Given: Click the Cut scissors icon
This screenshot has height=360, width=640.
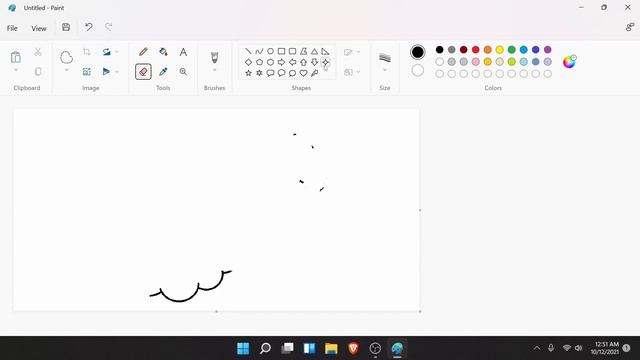Looking at the screenshot, I should 38,52.
